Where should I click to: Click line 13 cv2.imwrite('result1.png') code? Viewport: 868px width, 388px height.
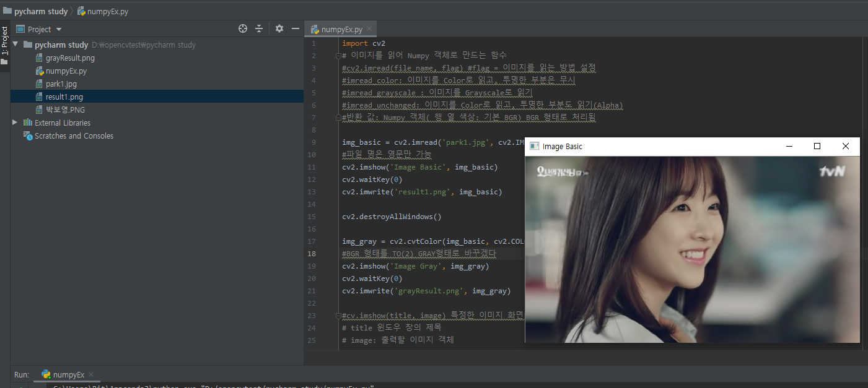(x=422, y=192)
